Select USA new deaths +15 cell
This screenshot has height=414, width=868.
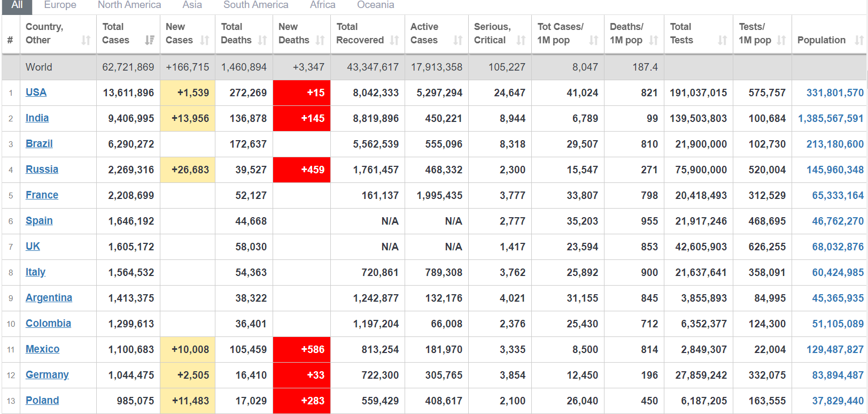click(301, 93)
